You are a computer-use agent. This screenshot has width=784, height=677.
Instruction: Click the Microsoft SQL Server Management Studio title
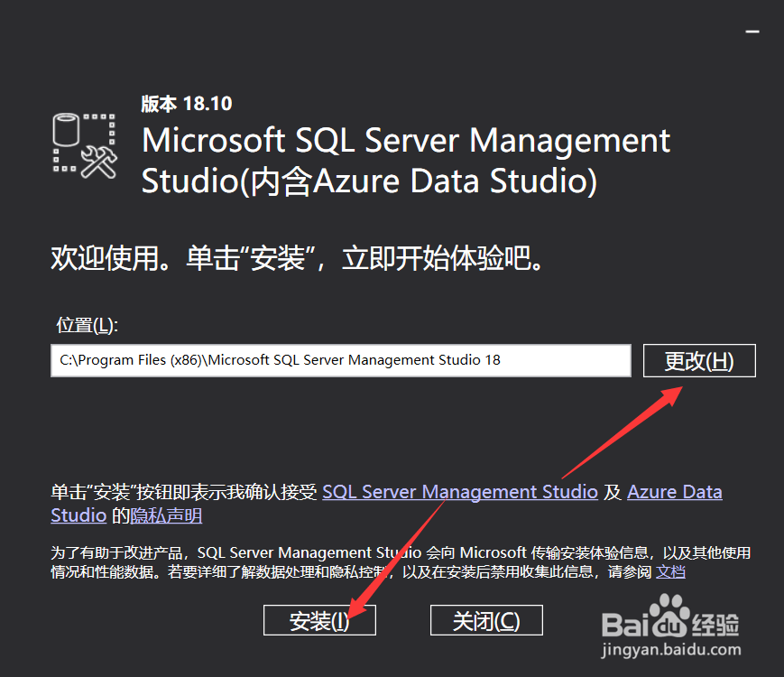point(406,160)
